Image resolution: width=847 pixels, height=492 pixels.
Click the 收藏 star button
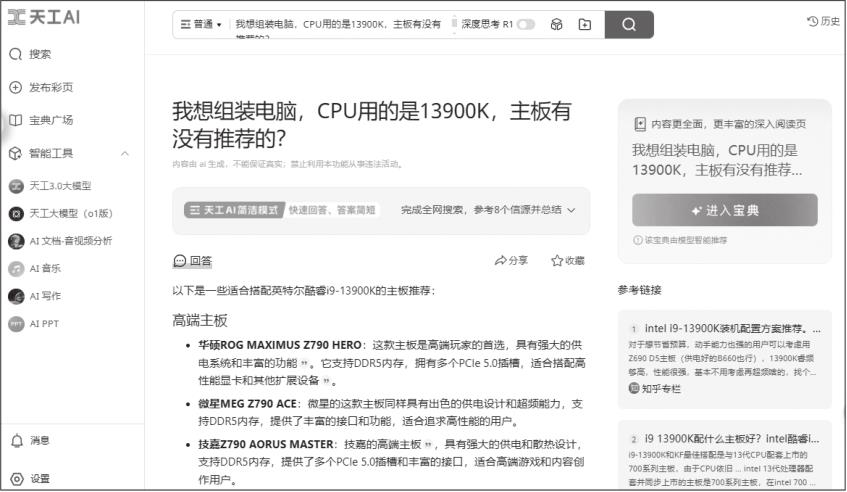pyautogui.click(x=568, y=261)
